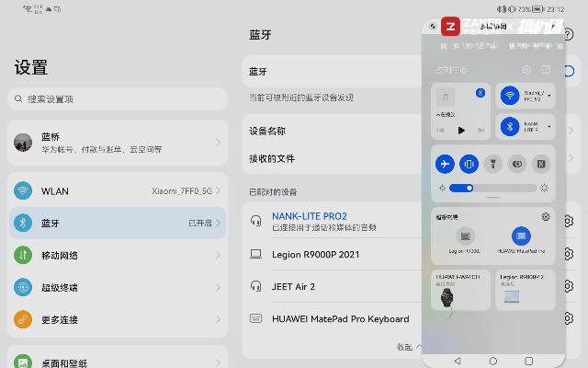The image size is (588, 368).
Task: Tap the high brightness sun icon
Action: (x=544, y=188)
